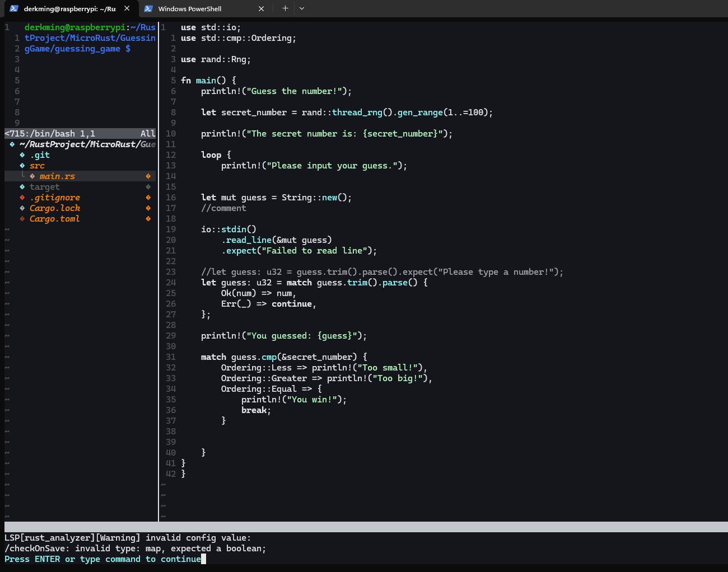Click the "Guess the number!" println line
This screenshot has height=572, width=728.
pyautogui.click(x=276, y=91)
